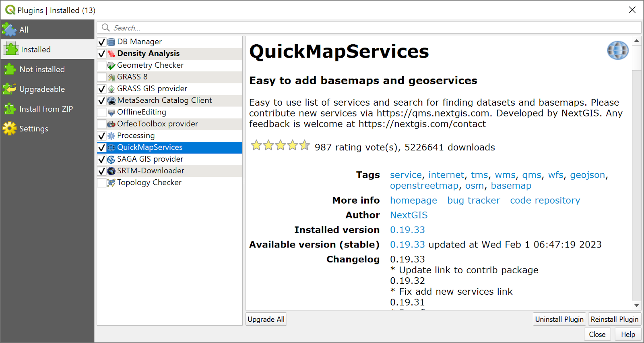Toggle the Processing plugin checkbox
Image resolution: width=644 pixels, height=343 pixels.
point(102,136)
